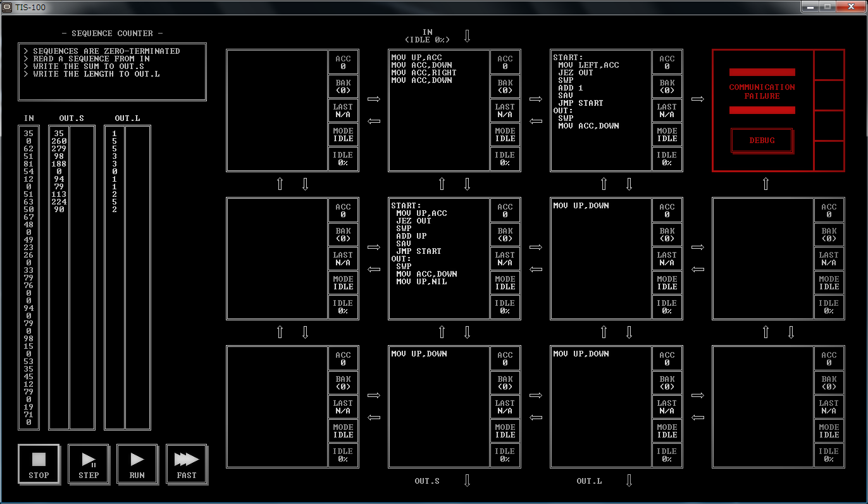Click the right arrow pointing into the Communication Failure node

click(698, 99)
